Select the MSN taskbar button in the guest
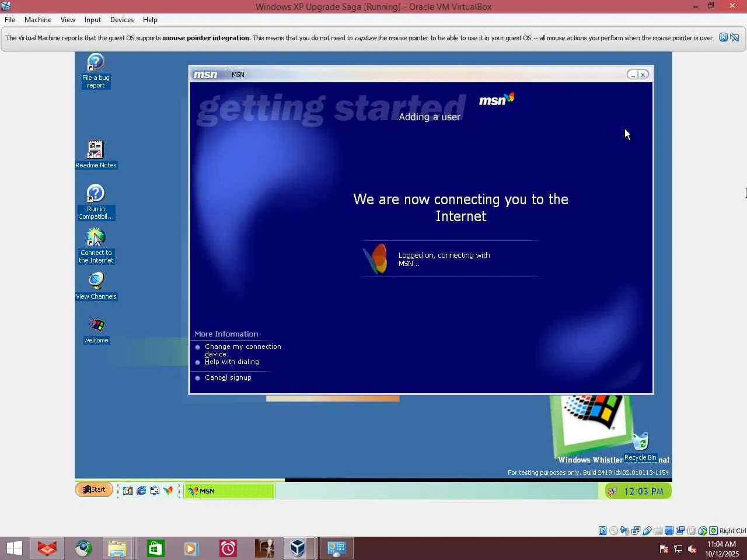The image size is (747, 560). click(x=229, y=491)
